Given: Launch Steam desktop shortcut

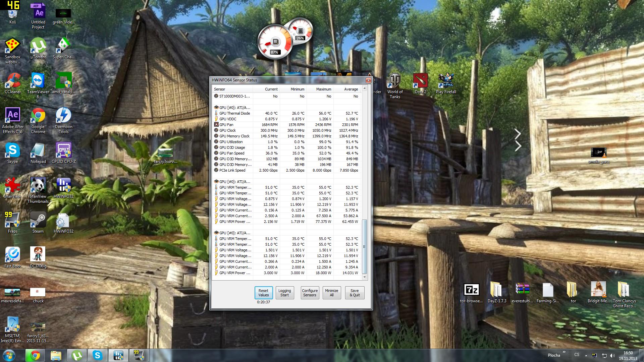Looking at the screenshot, I should pyautogui.click(x=38, y=223).
